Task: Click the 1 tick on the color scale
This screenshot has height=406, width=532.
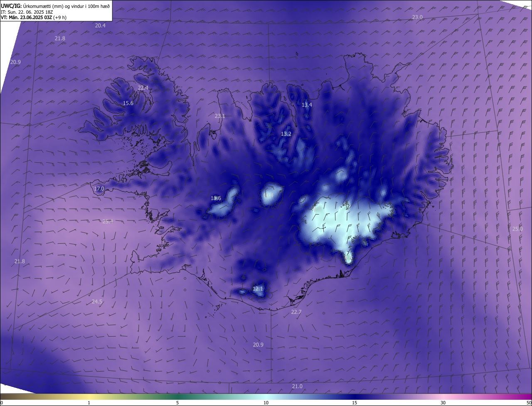Action: click(89, 403)
